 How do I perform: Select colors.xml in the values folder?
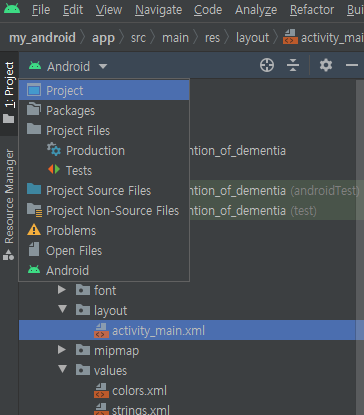point(139,391)
